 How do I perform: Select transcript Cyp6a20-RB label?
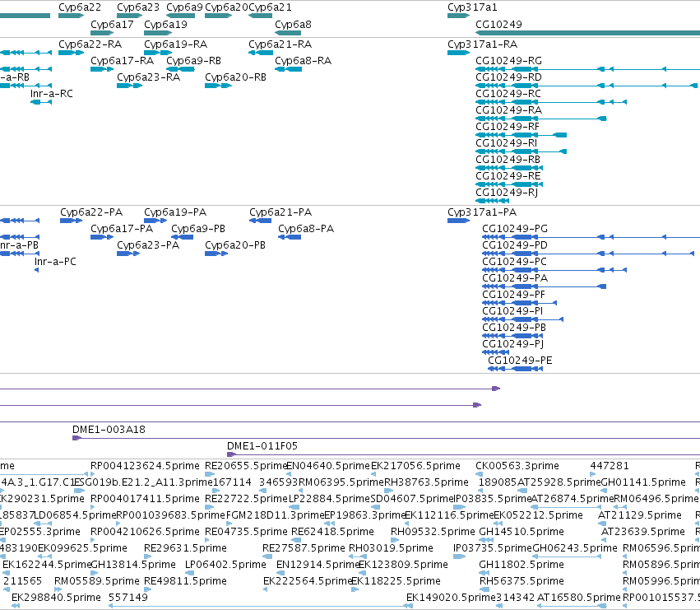tap(235, 77)
